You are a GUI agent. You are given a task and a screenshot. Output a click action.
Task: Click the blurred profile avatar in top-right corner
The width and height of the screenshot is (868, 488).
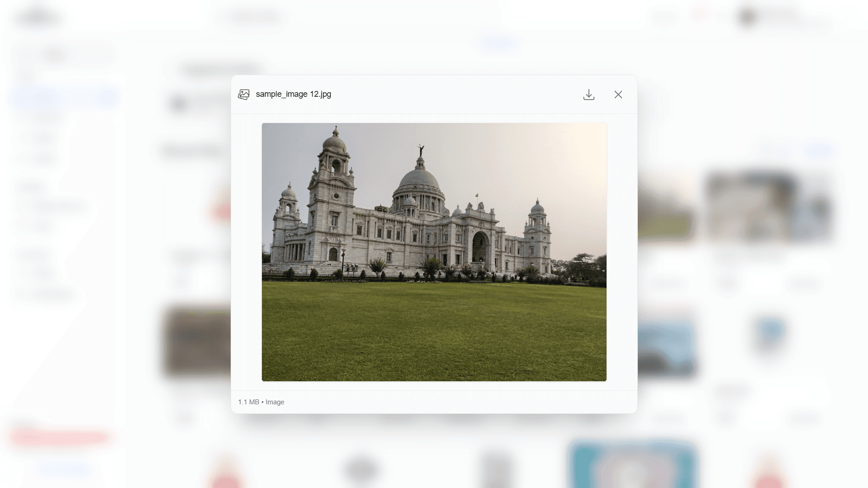click(747, 17)
